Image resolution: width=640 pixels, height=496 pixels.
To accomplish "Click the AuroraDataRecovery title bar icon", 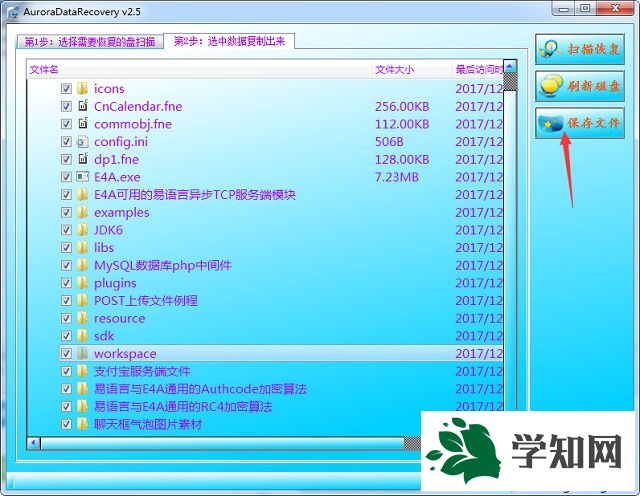I will tap(13, 12).
